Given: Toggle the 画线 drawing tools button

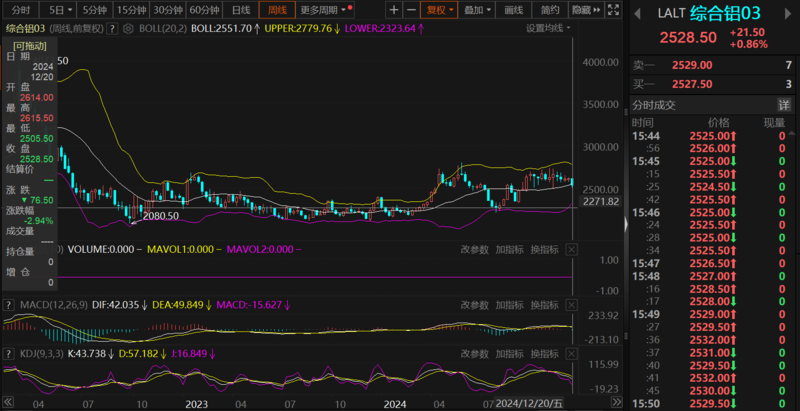Looking at the screenshot, I should click(514, 9).
